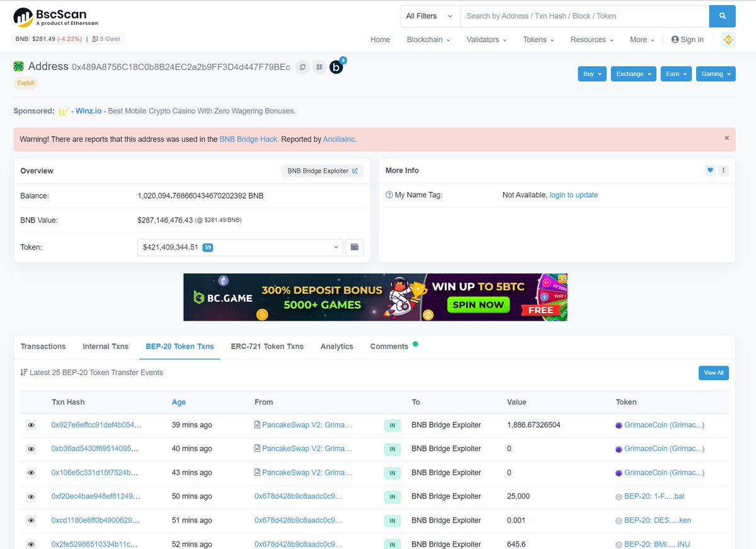
Task: Open PancakeSwap V2 sender in the 39 mins row
Action: coord(307,425)
